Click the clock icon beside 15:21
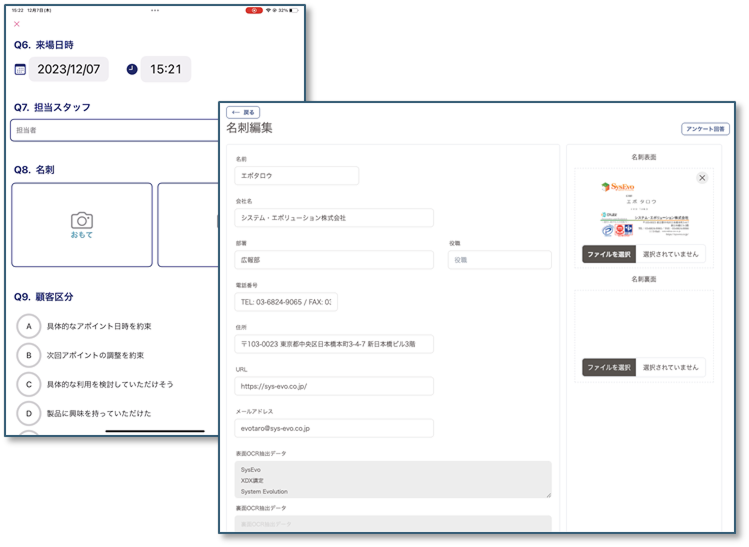Viewport: 749px width, 547px height. pyautogui.click(x=132, y=69)
